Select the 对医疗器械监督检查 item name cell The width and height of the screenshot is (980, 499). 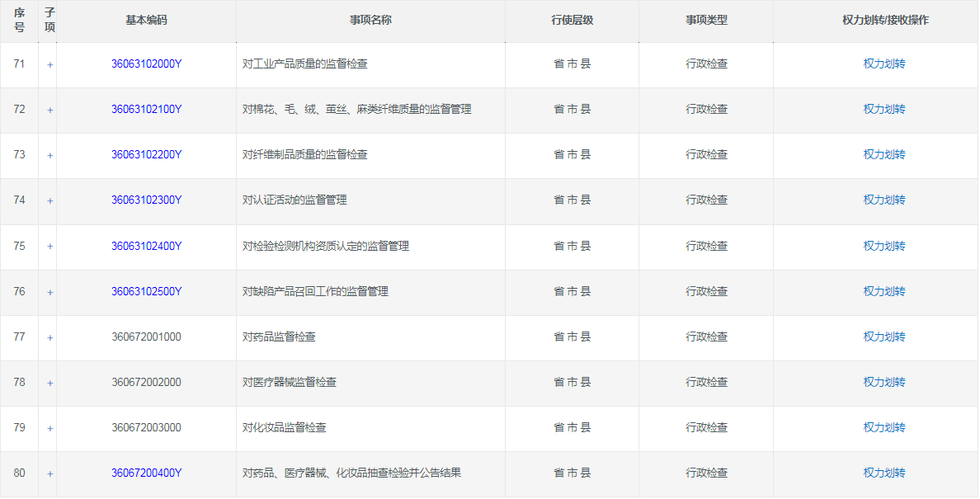pyautogui.click(x=290, y=382)
